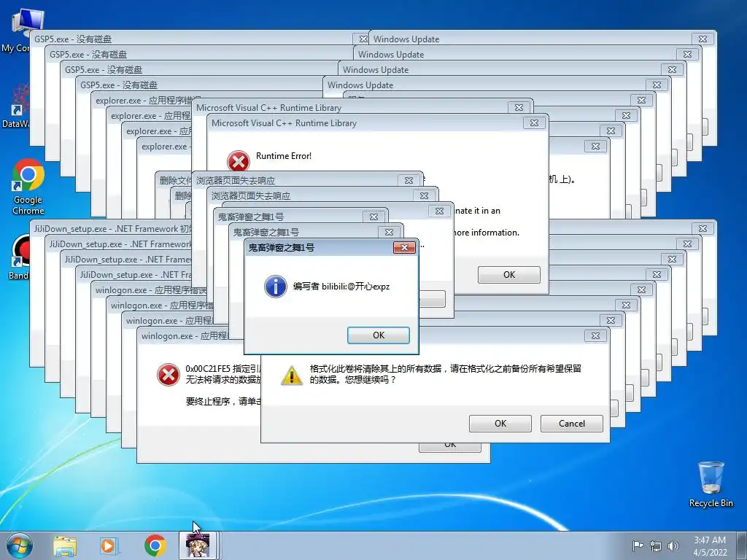Click the Runtime Error! message text
Image resolution: width=747 pixels, height=560 pixels.
(x=284, y=156)
